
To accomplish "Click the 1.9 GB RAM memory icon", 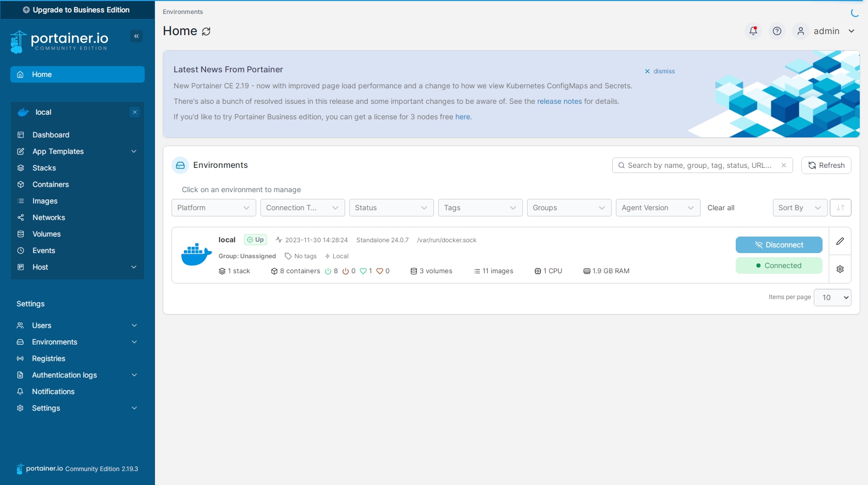I will pyautogui.click(x=587, y=271).
